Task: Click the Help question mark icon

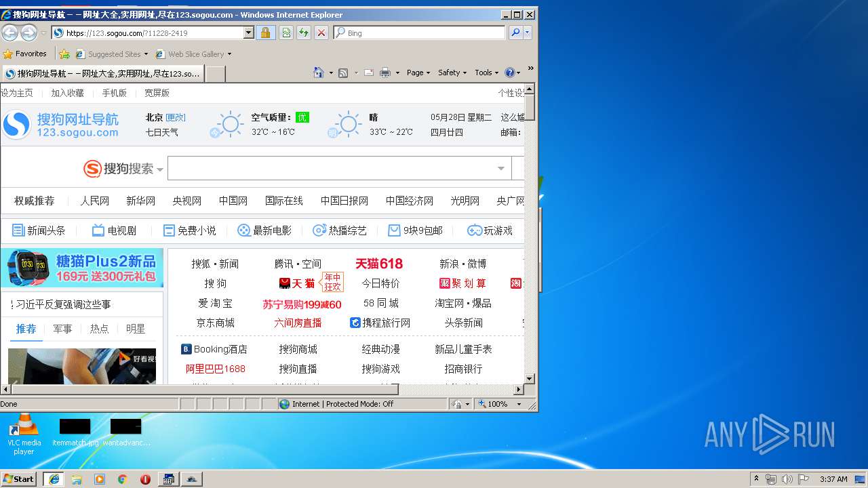Action: tap(510, 73)
